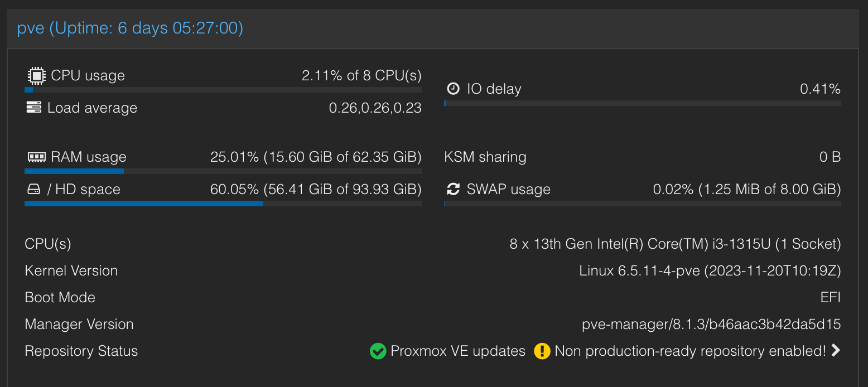Open the non production-ready repository warning

click(x=690, y=351)
